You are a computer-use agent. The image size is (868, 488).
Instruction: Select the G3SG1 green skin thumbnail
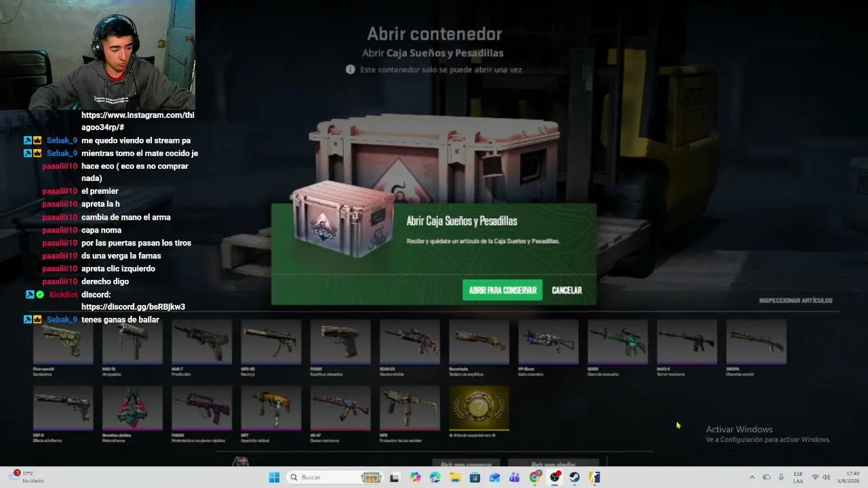coord(617,342)
